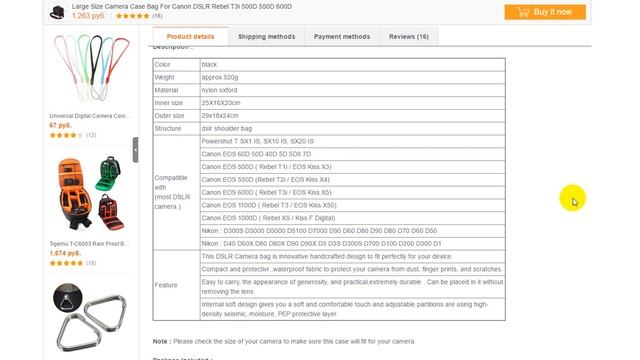Select the 'black' color cell
The width and height of the screenshot is (640, 360).
(x=353, y=64)
